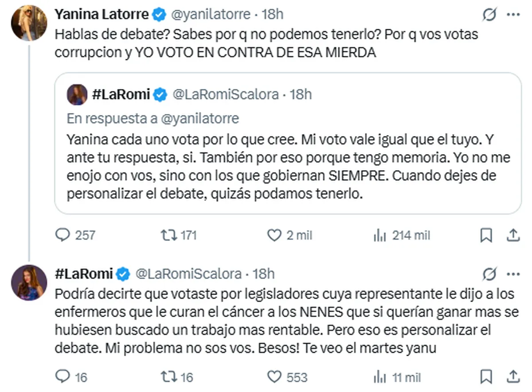Open Grok icon on #LaRomi's tweet
The image size is (532, 392).
[x=489, y=275]
